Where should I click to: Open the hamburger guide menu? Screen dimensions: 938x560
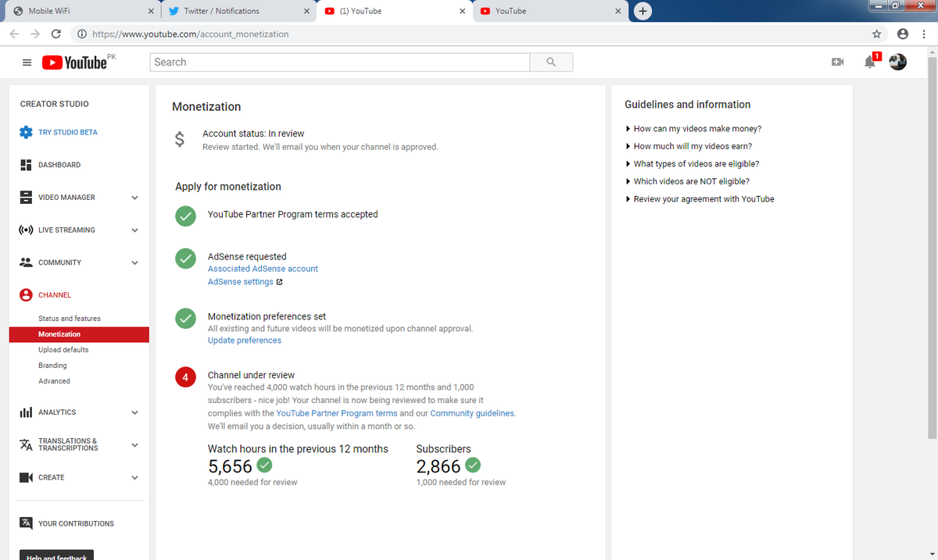tap(27, 62)
